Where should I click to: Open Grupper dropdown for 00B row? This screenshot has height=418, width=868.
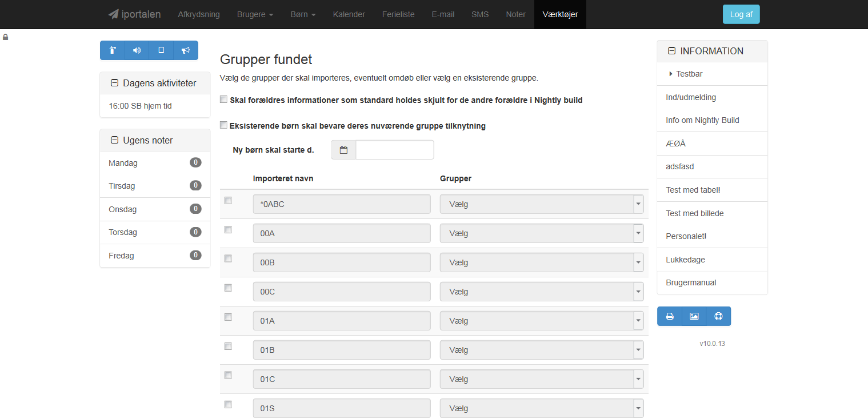tap(542, 262)
